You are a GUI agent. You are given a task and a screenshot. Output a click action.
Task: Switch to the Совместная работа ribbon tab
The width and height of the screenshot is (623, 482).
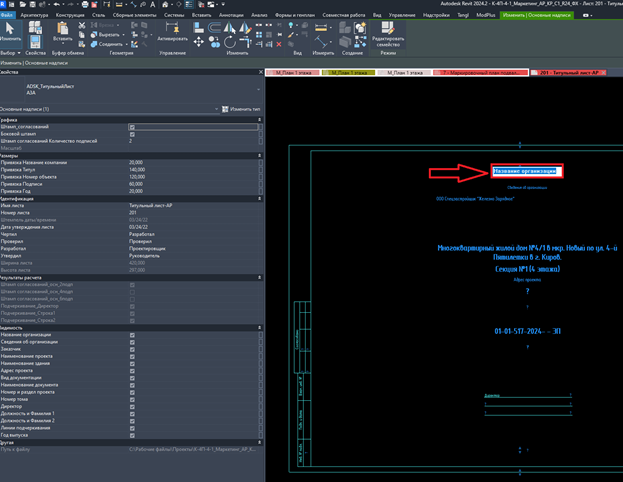coord(344,15)
